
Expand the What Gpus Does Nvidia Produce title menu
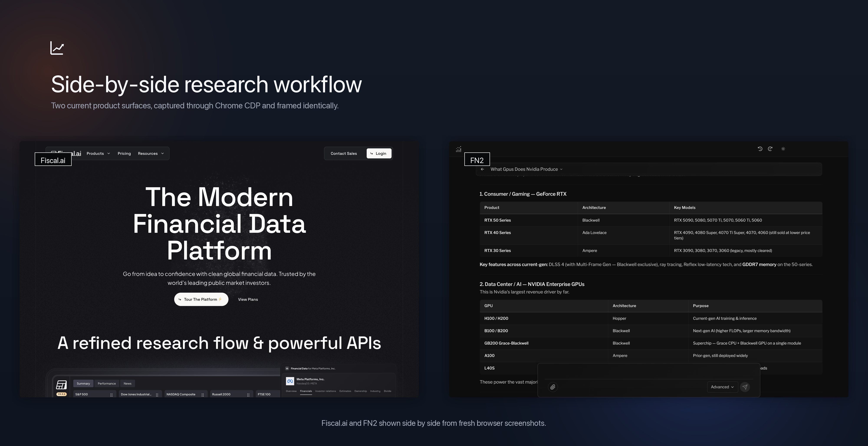coord(526,169)
